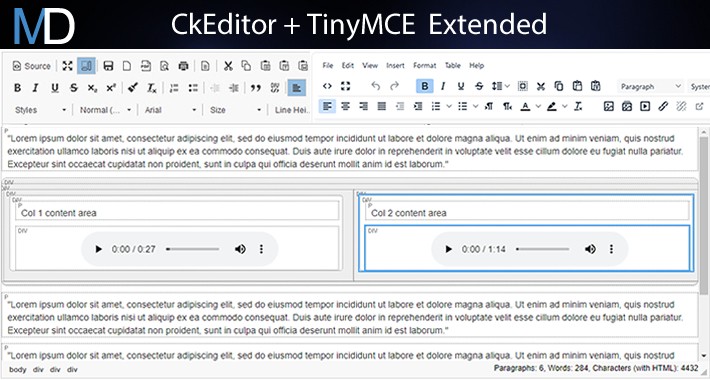Image resolution: width=710 pixels, height=380 pixels.
Task: Click TinyMCE insert link icon
Action: coord(663,106)
